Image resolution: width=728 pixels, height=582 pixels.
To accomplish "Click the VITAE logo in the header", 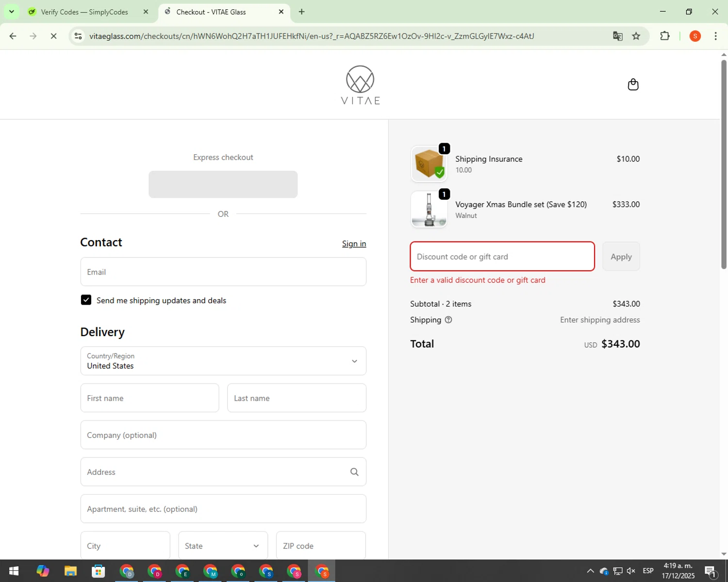I will [360, 85].
